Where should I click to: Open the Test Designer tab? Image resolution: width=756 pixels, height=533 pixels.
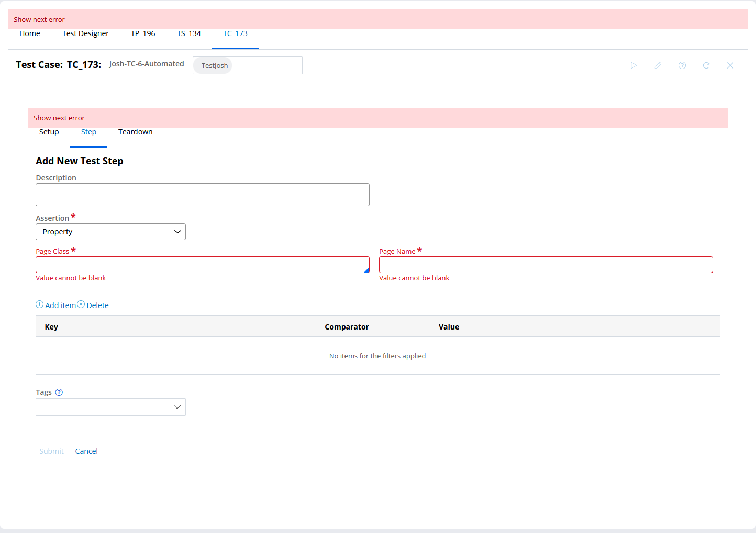[85, 33]
